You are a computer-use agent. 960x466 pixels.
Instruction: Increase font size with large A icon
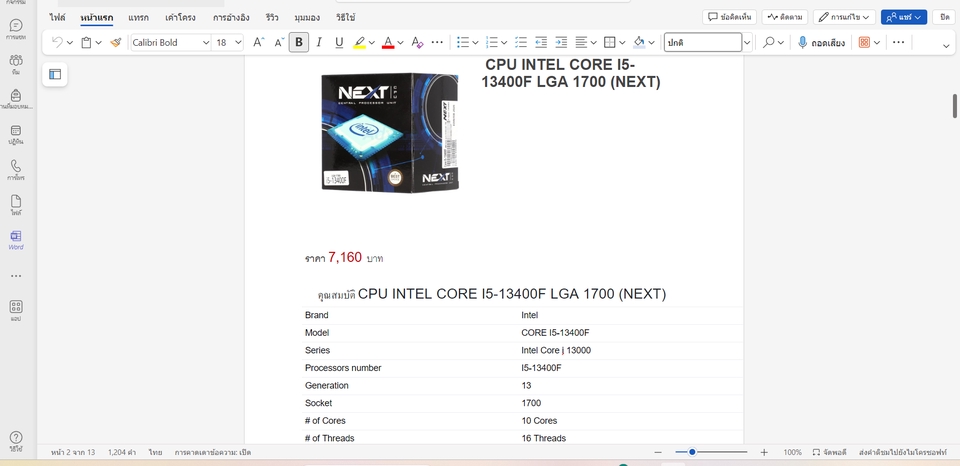pos(258,42)
